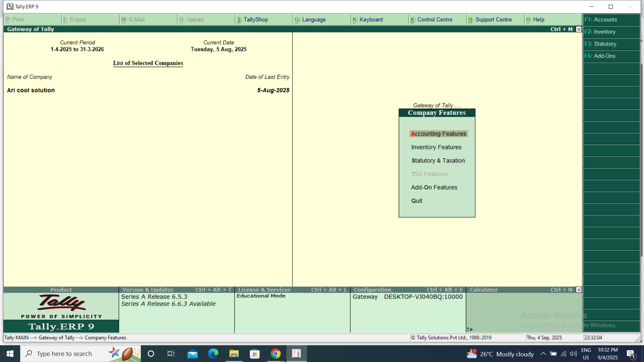Show hidden system tray icons chevron
The height and width of the screenshot is (362, 644).
tap(543, 354)
